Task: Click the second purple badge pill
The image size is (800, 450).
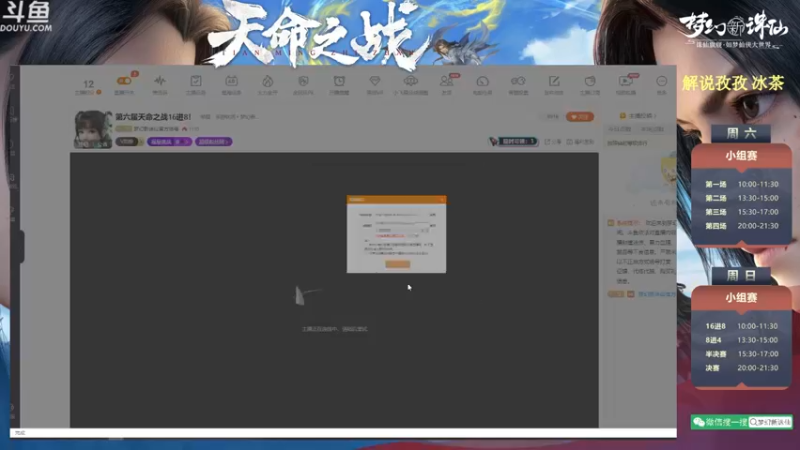Action: point(213,142)
